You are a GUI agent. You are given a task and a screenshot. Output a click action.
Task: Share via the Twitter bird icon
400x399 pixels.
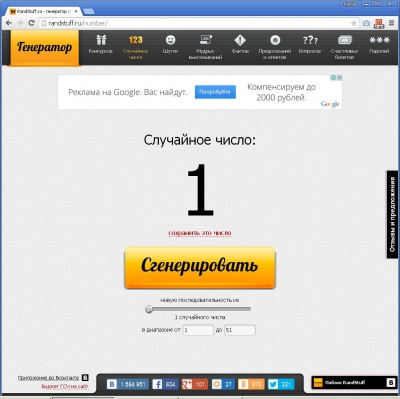pyautogui.click(x=281, y=384)
